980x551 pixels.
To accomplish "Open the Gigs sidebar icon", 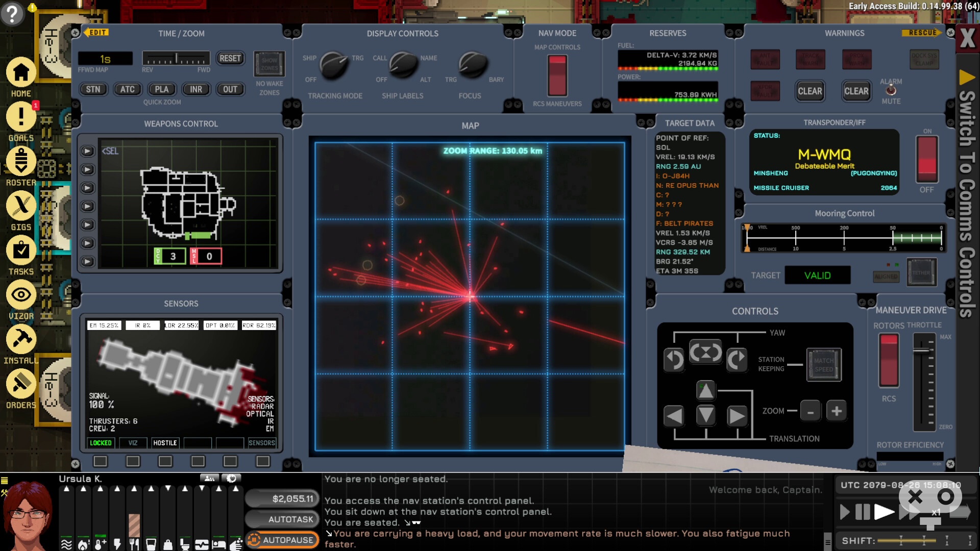I will pos(21,206).
